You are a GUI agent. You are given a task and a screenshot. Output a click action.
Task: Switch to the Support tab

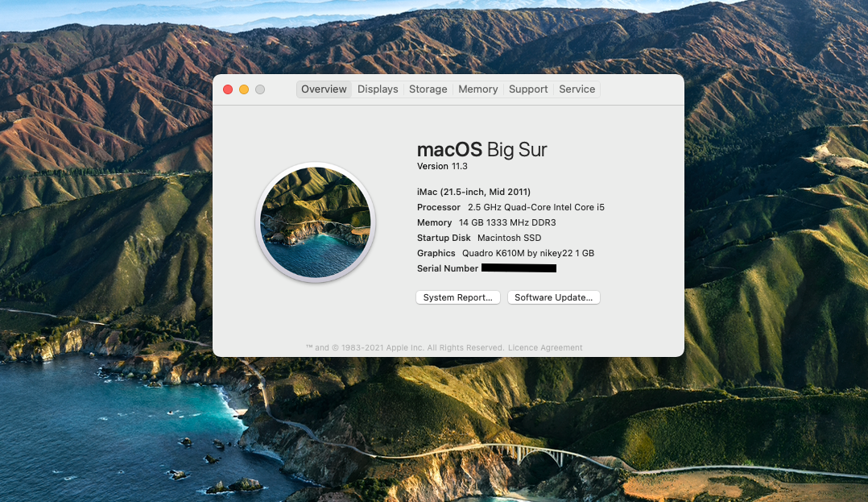[528, 89]
